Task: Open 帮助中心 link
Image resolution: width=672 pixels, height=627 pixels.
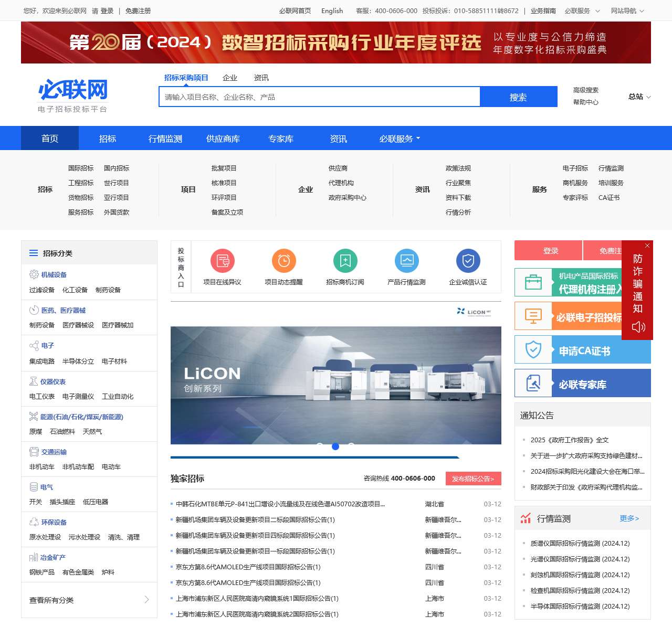Action: click(x=586, y=102)
